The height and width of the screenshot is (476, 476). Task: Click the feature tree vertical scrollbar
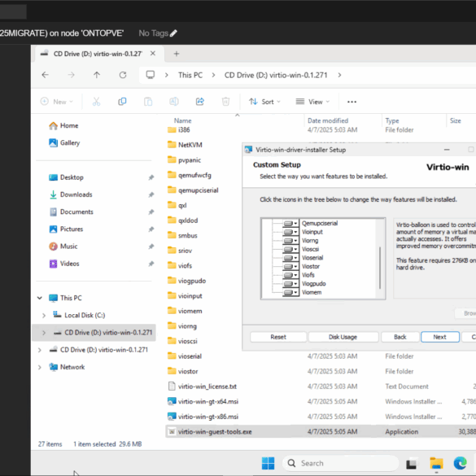pyautogui.click(x=380, y=268)
